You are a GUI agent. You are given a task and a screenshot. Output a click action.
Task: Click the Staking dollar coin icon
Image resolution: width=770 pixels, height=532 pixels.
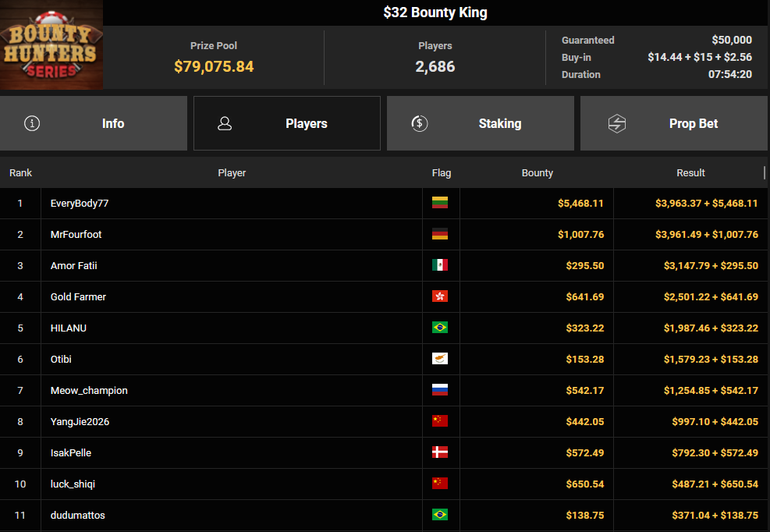click(x=419, y=123)
